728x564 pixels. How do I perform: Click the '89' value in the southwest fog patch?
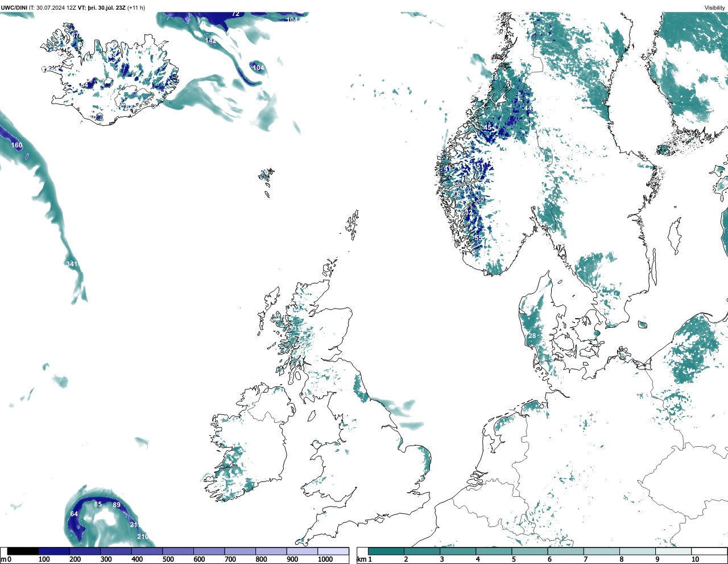pos(117,505)
